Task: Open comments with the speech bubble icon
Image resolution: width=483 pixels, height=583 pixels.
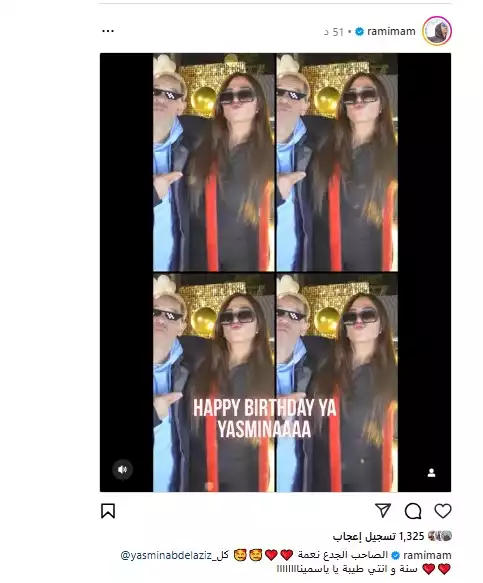Action: click(x=413, y=511)
